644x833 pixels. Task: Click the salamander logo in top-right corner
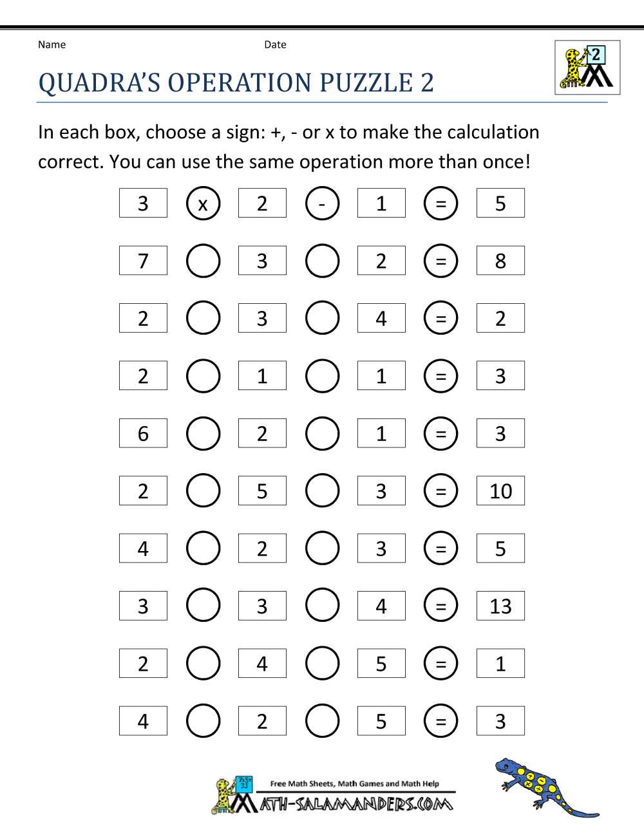(x=587, y=68)
